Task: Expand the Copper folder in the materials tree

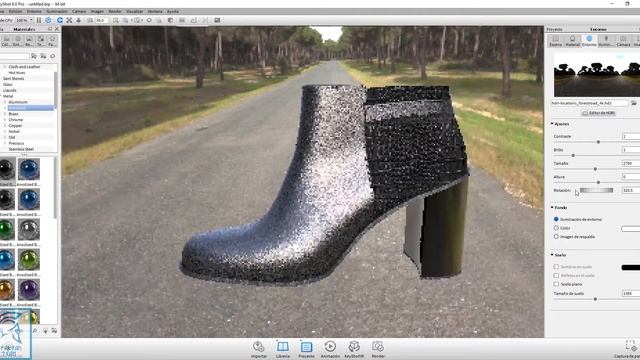Action: [5, 126]
